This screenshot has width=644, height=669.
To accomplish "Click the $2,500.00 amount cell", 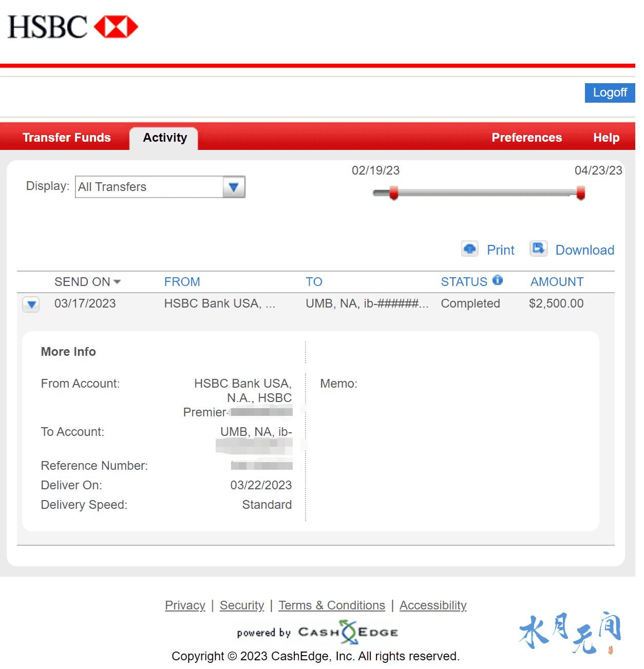I will [x=556, y=303].
